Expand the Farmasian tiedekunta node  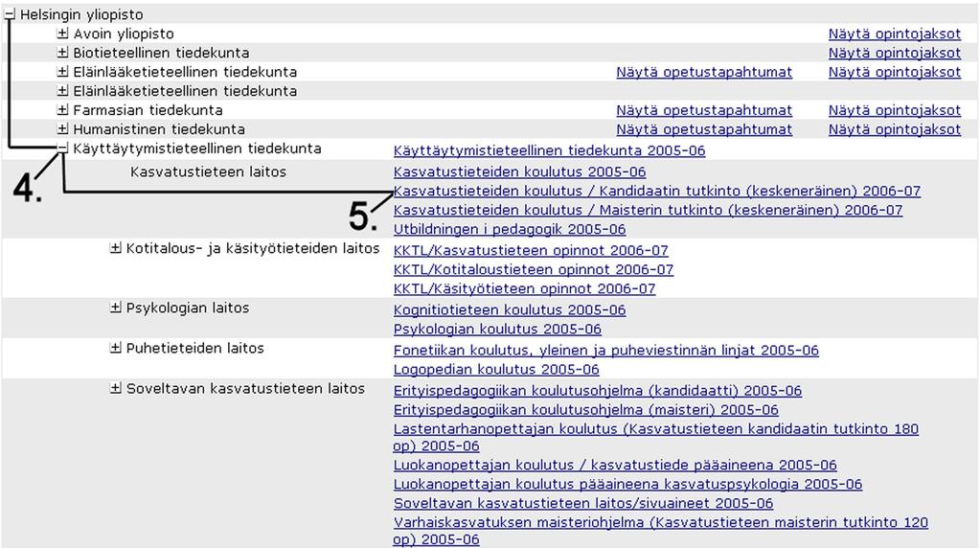click(62, 110)
